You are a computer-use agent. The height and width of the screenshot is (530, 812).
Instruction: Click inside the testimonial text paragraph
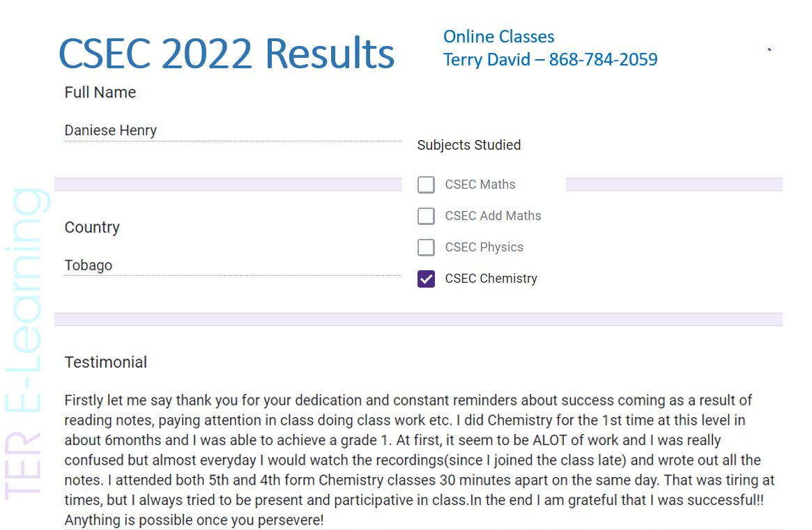click(418, 460)
